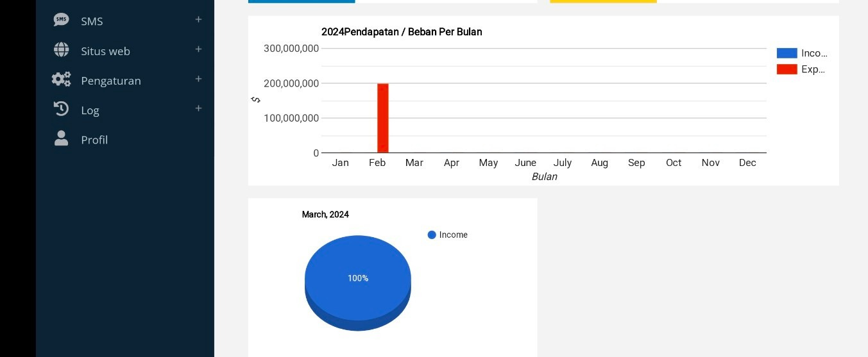Click the Log menu label
868x357 pixels.
90,110
